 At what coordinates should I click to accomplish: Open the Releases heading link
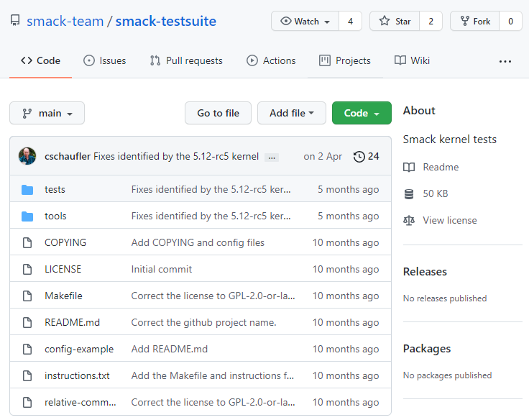click(x=425, y=272)
